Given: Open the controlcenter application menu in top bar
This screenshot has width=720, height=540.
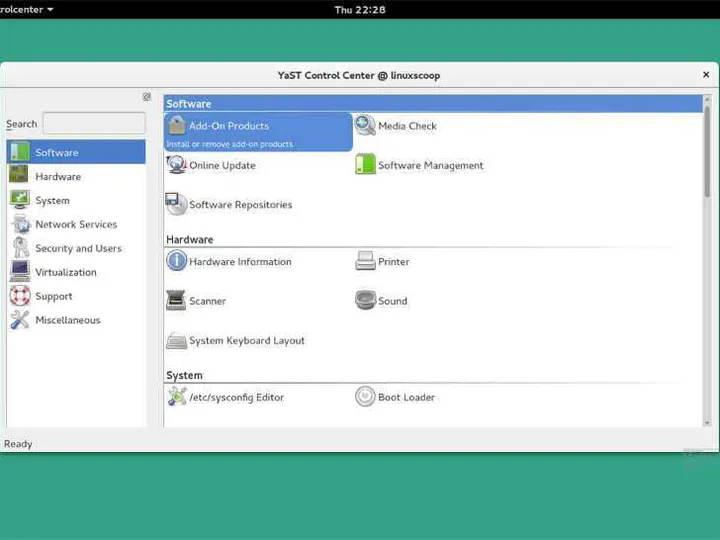Looking at the screenshot, I should 27,9.
